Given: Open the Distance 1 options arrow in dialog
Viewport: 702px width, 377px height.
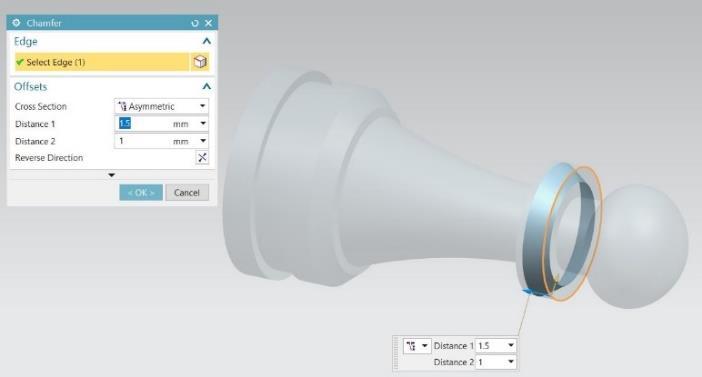Looking at the screenshot, I should 203,124.
